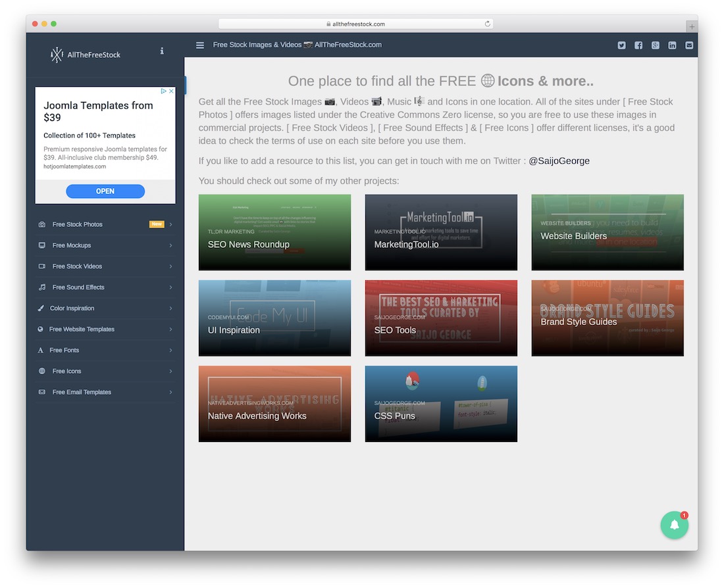This screenshot has width=724, height=588.
Task: Open the SEO News Roundup card
Action: click(x=274, y=232)
